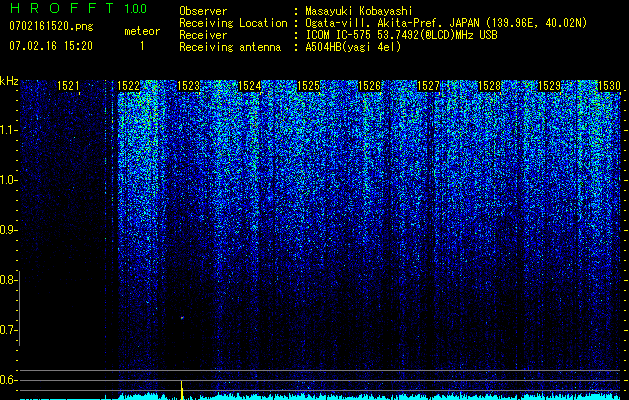This screenshot has height=400, width=629.
Task: Click the 0.9 kHz axis label
Action: coord(7,230)
